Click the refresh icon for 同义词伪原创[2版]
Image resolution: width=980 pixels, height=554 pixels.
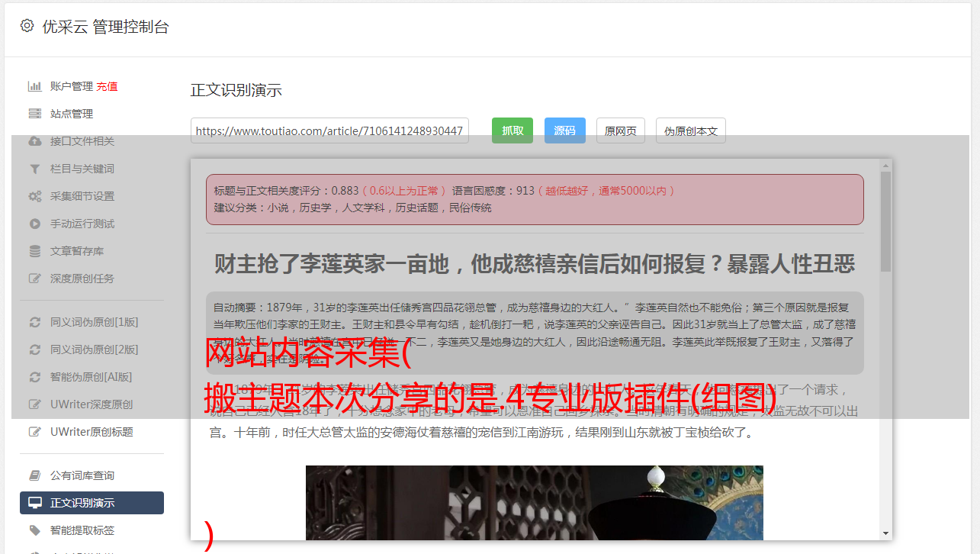tap(35, 349)
